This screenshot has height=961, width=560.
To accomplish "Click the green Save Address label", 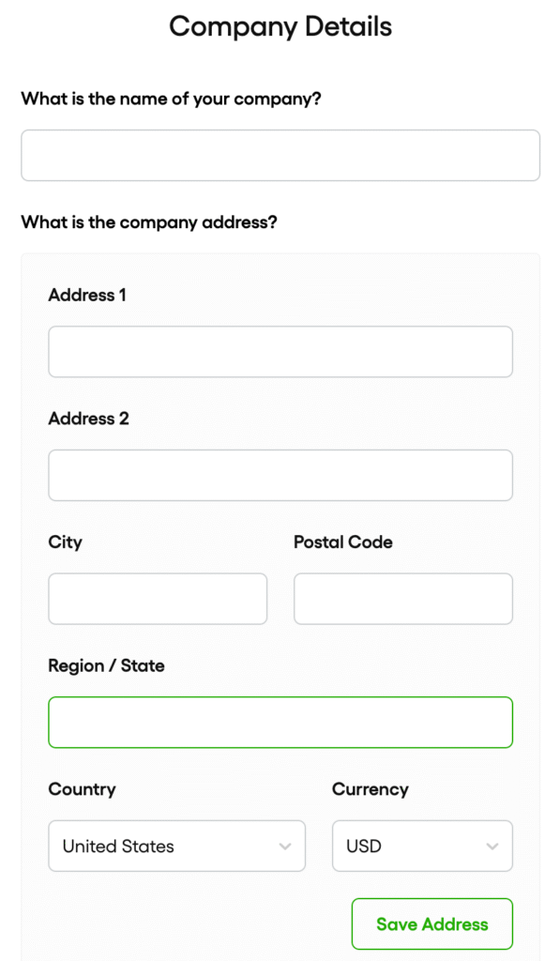I will 431,923.
